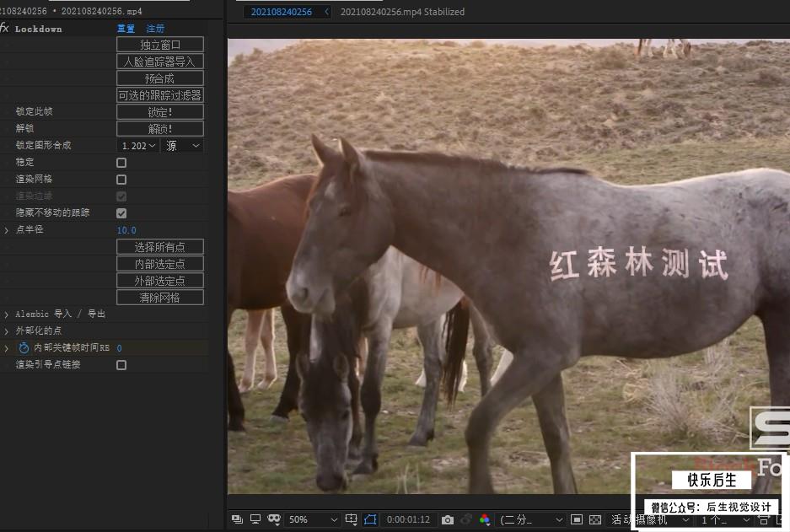790x532 pixels.
Task: Click the 红森林测试 text on the horse
Action: click(x=639, y=264)
